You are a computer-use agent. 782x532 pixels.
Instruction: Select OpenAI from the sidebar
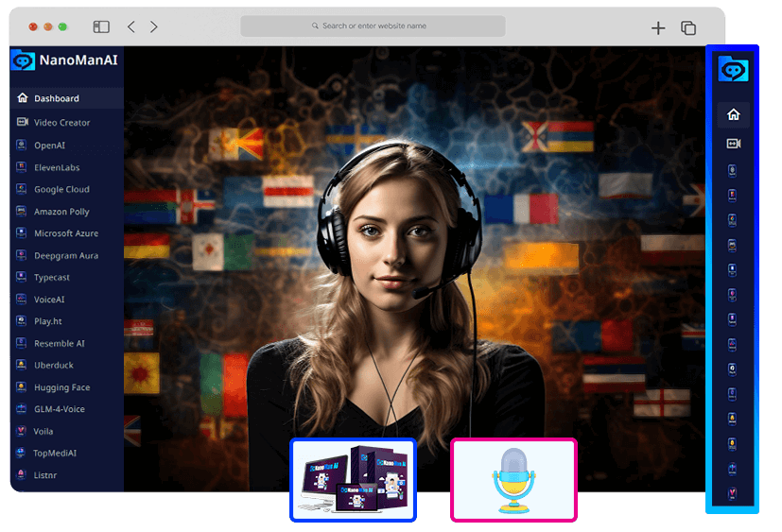[49, 146]
